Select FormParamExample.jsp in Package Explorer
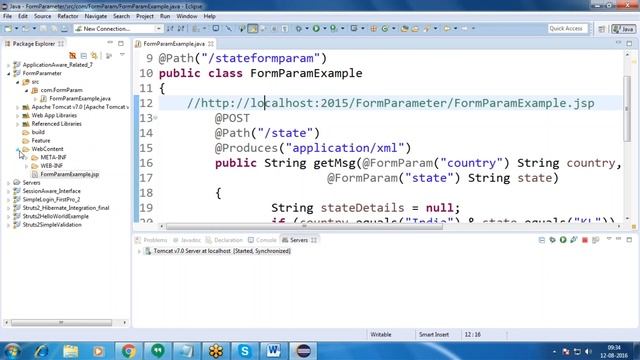Image resolution: width=640 pixels, height=360 pixels. (x=69, y=174)
